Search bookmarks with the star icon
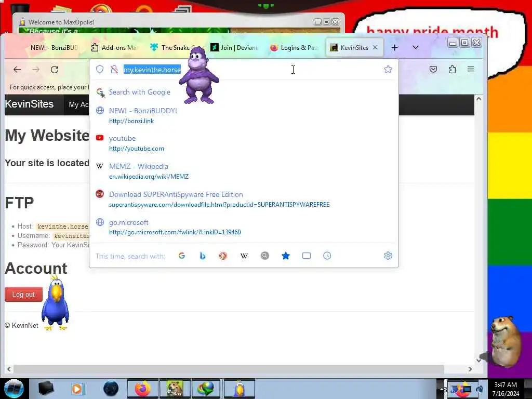This screenshot has height=399, width=532. click(x=286, y=256)
